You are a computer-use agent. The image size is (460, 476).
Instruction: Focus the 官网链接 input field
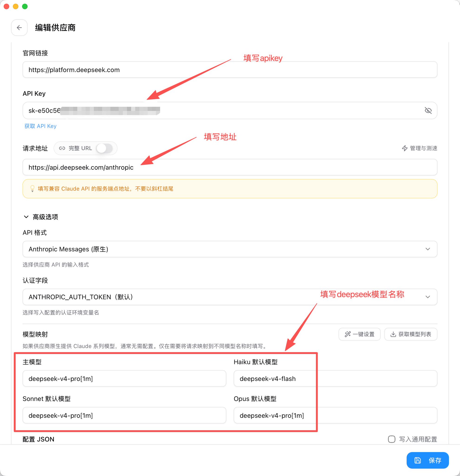pos(230,70)
